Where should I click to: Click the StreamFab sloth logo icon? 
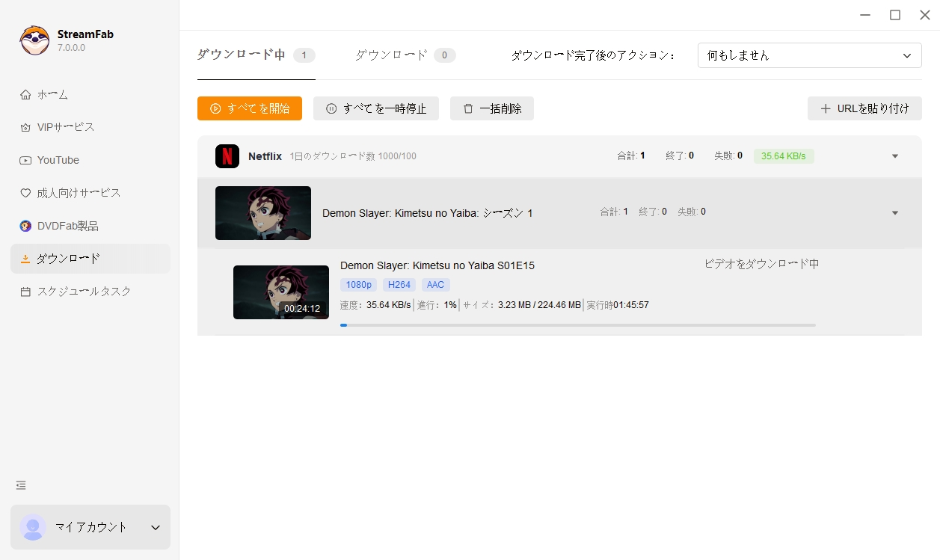coord(34,40)
